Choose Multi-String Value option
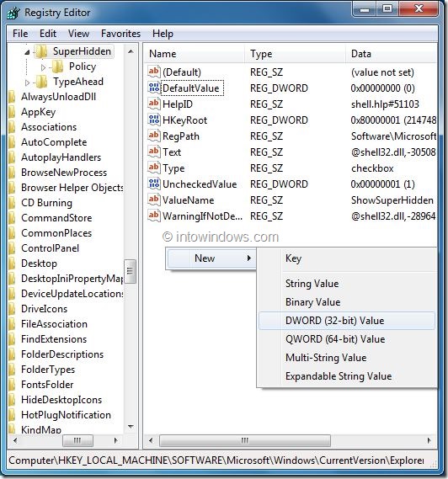This screenshot has width=448, height=479. click(x=347, y=358)
